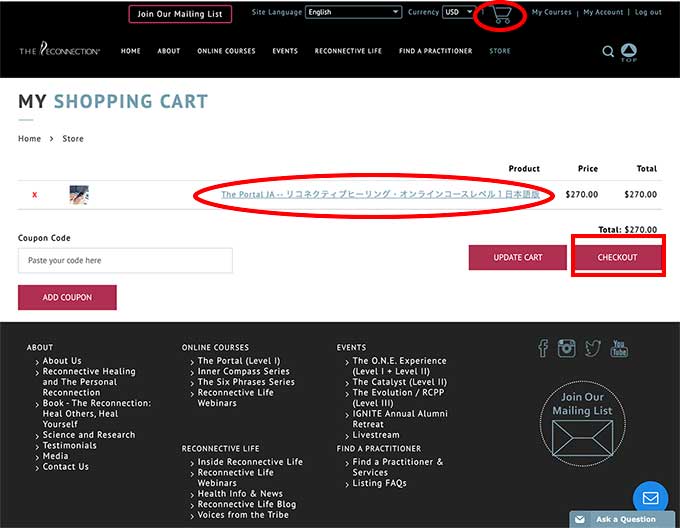Open The O.N.E. Experience footer link

click(399, 366)
